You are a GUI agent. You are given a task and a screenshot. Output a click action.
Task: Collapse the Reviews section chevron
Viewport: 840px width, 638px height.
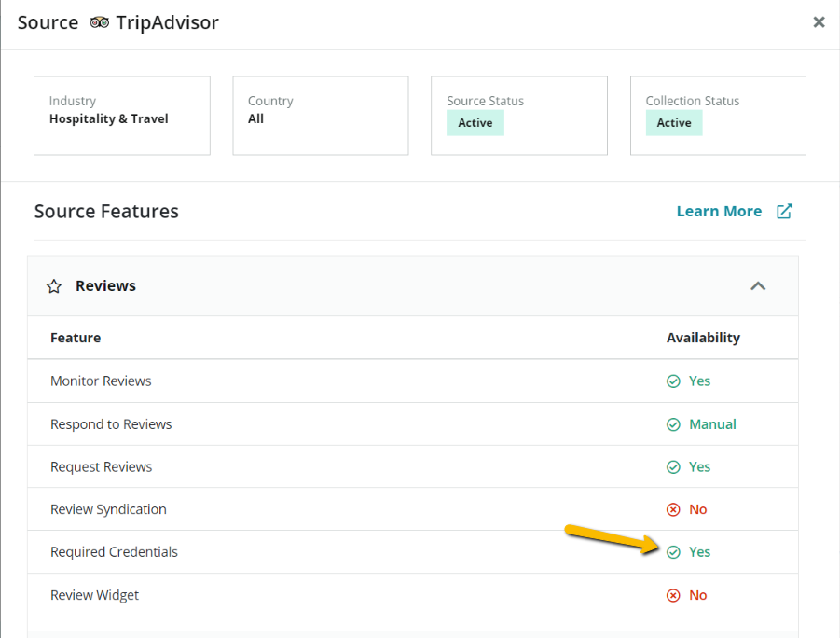pos(758,285)
